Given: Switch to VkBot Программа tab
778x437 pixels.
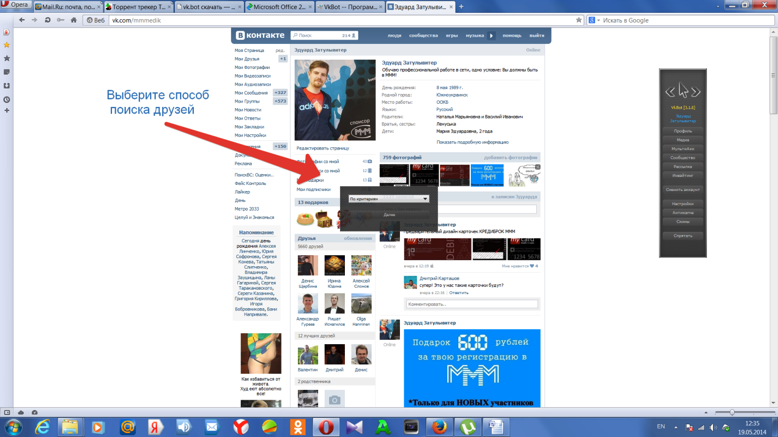Looking at the screenshot, I should click(349, 6).
